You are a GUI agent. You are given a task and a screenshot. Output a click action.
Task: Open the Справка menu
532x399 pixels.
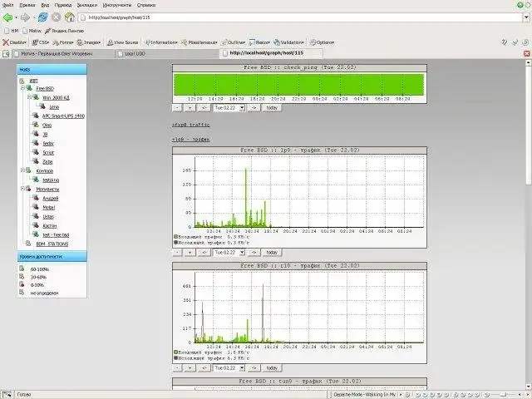(x=146, y=5)
